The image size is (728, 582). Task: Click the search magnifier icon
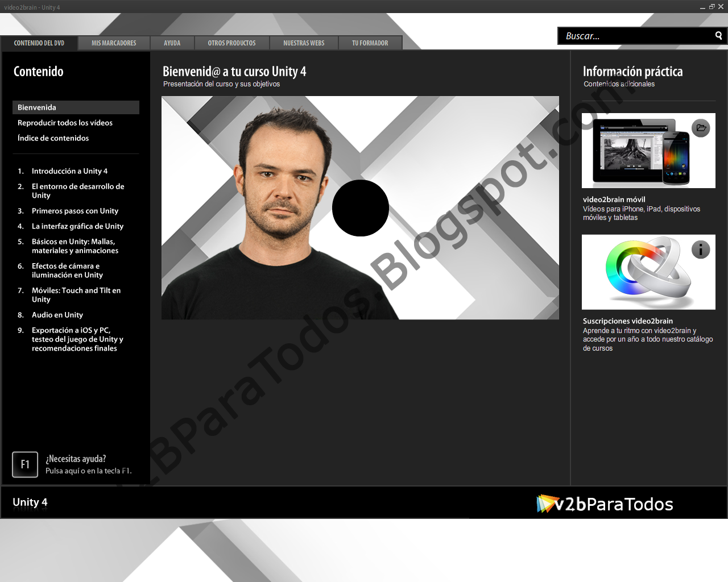(718, 36)
